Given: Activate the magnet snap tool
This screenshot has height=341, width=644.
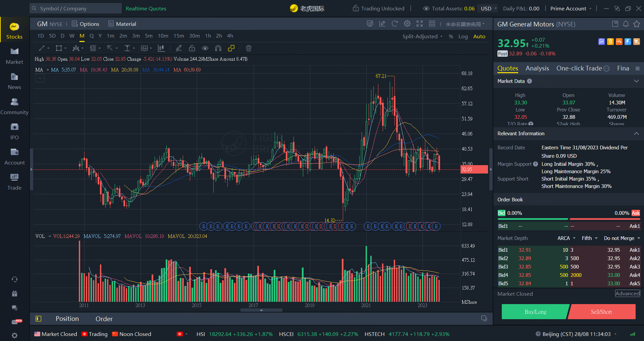Looking at the screenshot, I should tap(218, 48).
